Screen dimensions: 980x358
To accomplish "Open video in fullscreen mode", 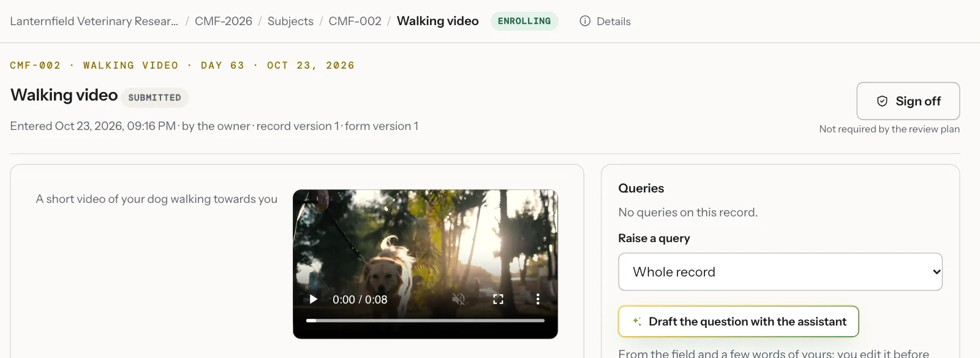I will coord(498,299).
